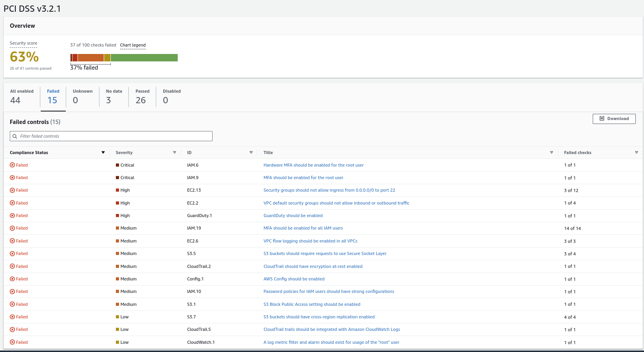Open S3 cross-region replication enabled link
Viewport: 644px width, 352px height.
319,317
